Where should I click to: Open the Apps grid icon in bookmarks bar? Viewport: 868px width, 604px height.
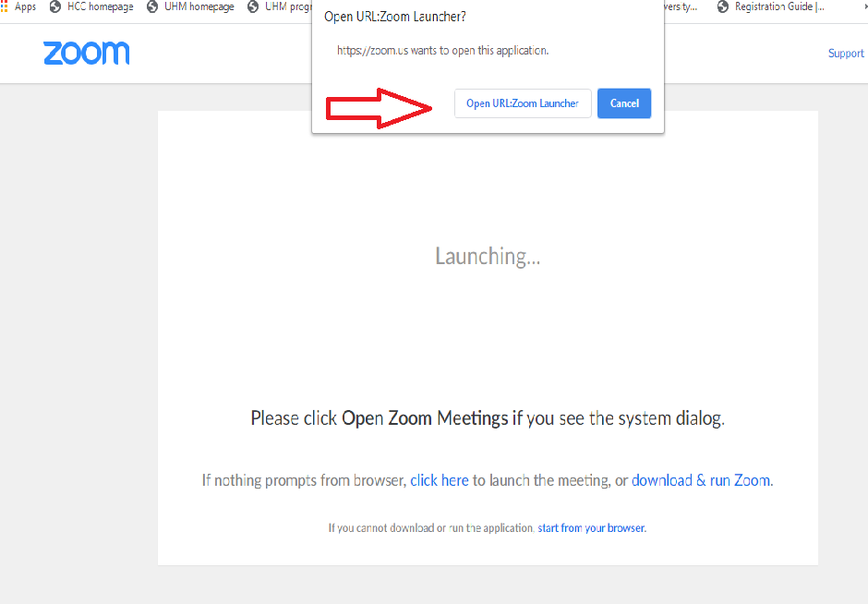[4, 6]
